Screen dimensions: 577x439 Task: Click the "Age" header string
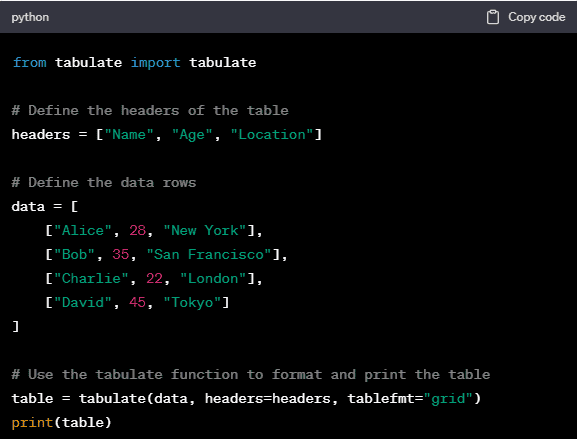tap(192, 135)
